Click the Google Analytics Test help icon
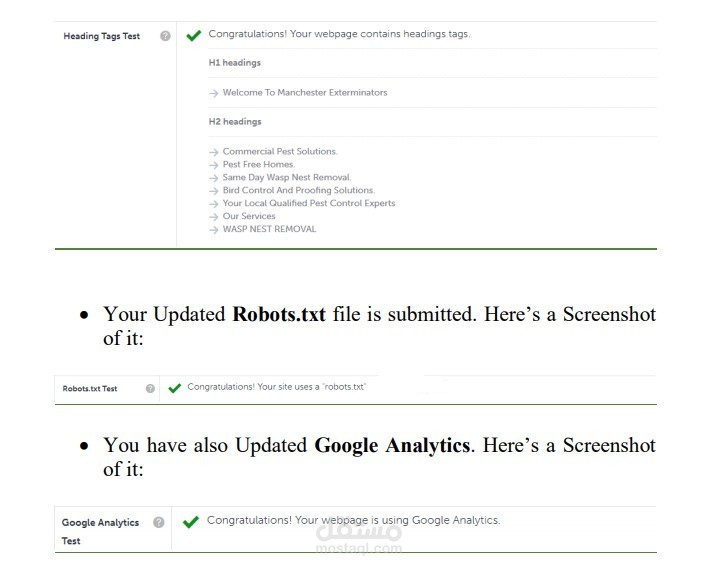 pos(158,522)
